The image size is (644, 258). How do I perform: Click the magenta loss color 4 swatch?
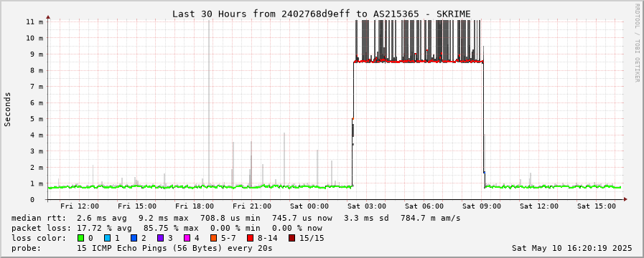tap(187, 238)
